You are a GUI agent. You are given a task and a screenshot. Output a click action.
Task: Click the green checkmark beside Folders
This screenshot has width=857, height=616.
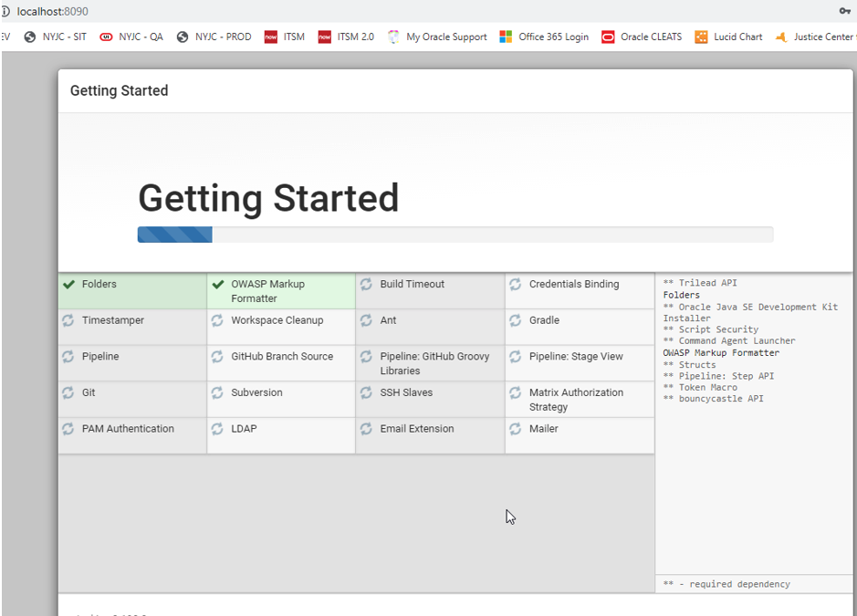click(x=68, y=284)
